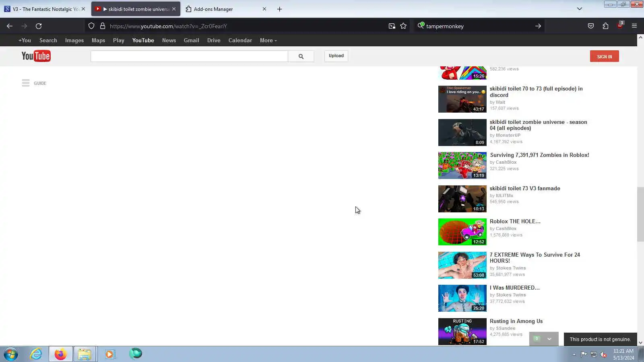Screen dimensions: 644x362
Task: Expand the More dropdown in the top bar
Action: [x=268, y=41]
